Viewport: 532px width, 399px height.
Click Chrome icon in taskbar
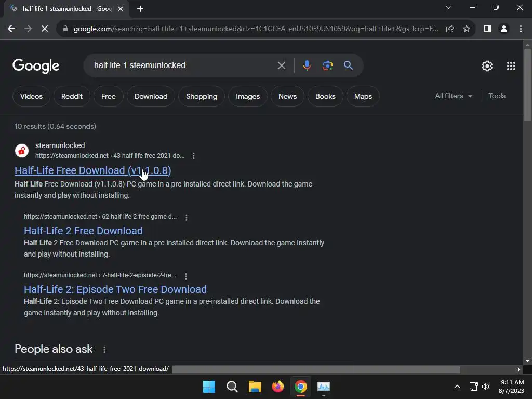pyautogui.click(x=301, y=387)
